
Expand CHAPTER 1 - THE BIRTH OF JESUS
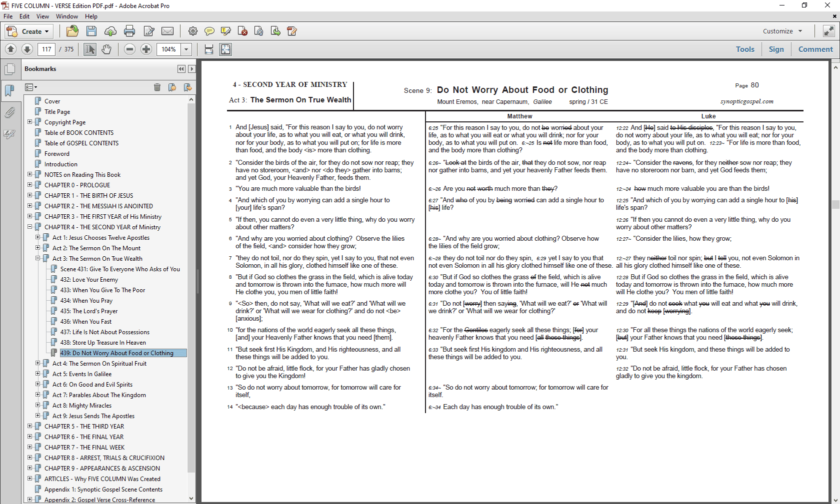click(x=29, y=195)
